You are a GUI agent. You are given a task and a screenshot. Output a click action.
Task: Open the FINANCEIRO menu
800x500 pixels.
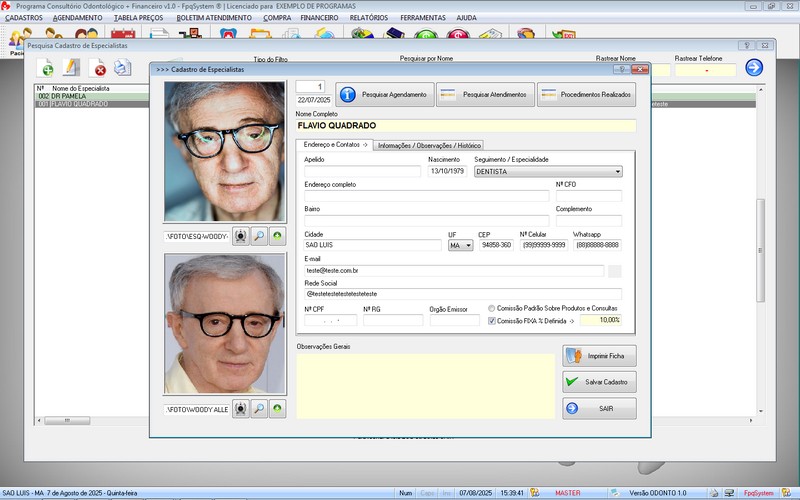point(319,18)
